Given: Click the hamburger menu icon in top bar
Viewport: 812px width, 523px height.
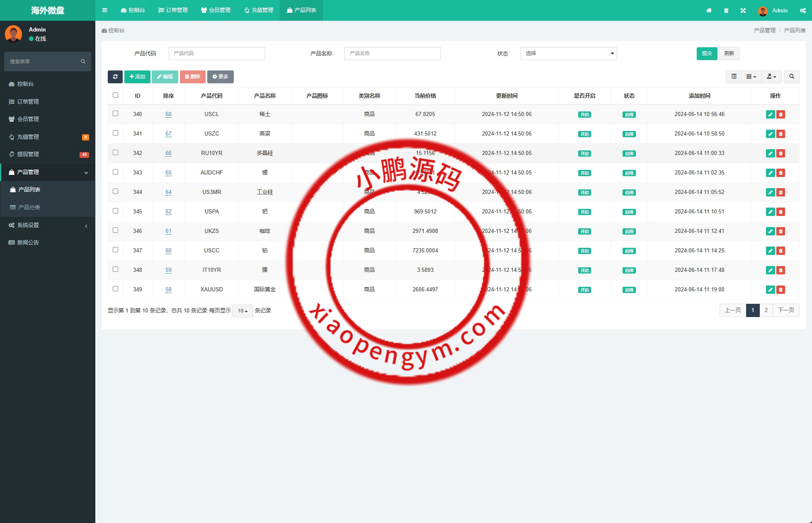Looking at the screenshot, I should tap(105, 10).
